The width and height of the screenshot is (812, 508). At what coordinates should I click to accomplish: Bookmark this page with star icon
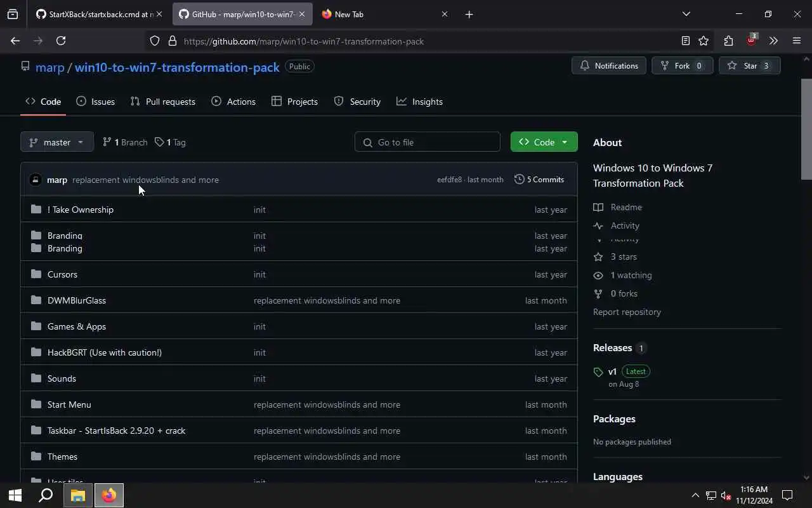[x=704, y=41]
